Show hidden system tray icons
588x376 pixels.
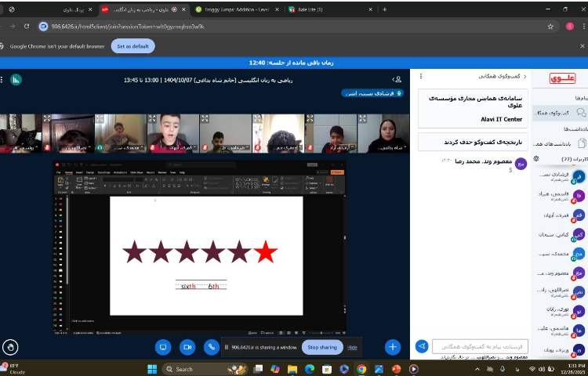pyautogui.click(x=477, y=369)
